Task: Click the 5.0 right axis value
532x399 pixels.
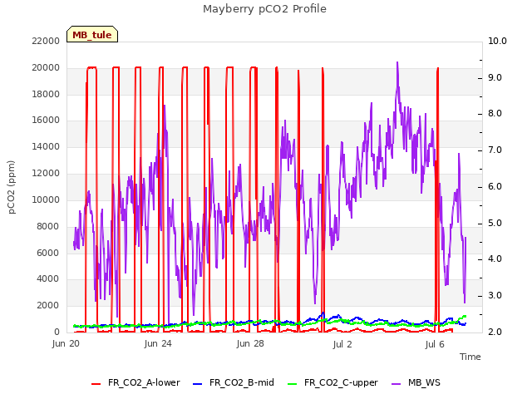Action: coord(495,223)
